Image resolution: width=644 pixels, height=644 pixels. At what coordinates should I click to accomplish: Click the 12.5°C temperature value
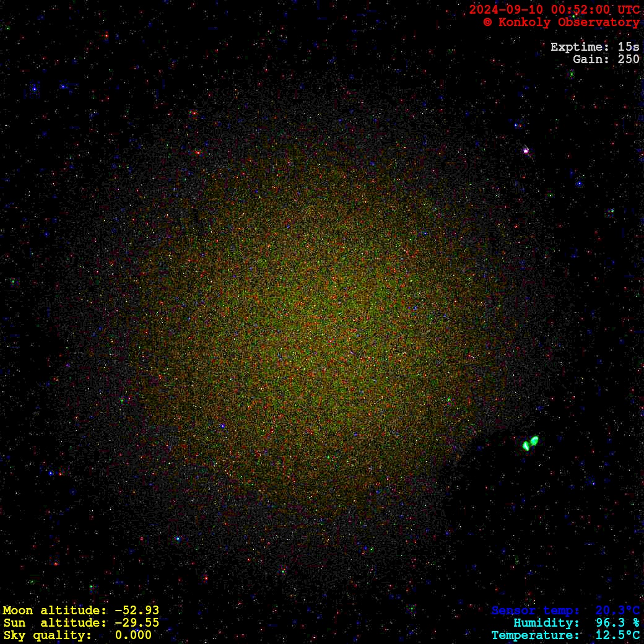click(x=617, y=635)
